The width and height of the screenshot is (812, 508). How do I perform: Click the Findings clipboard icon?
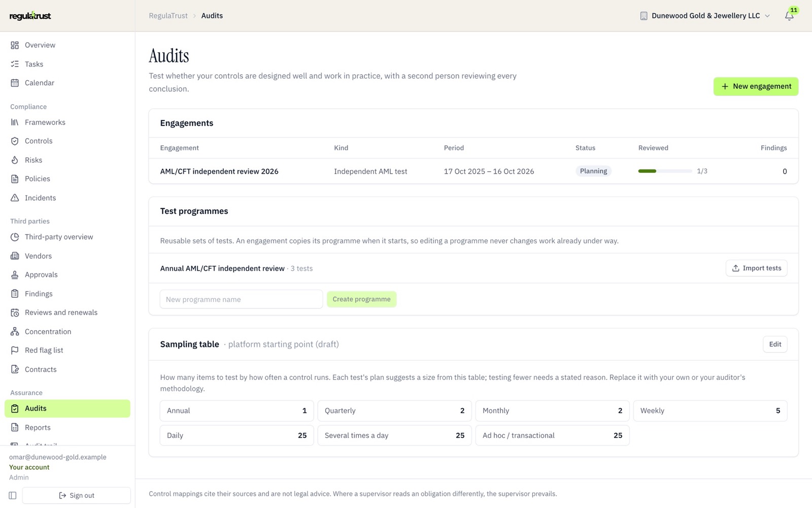(x=15, y=294)
